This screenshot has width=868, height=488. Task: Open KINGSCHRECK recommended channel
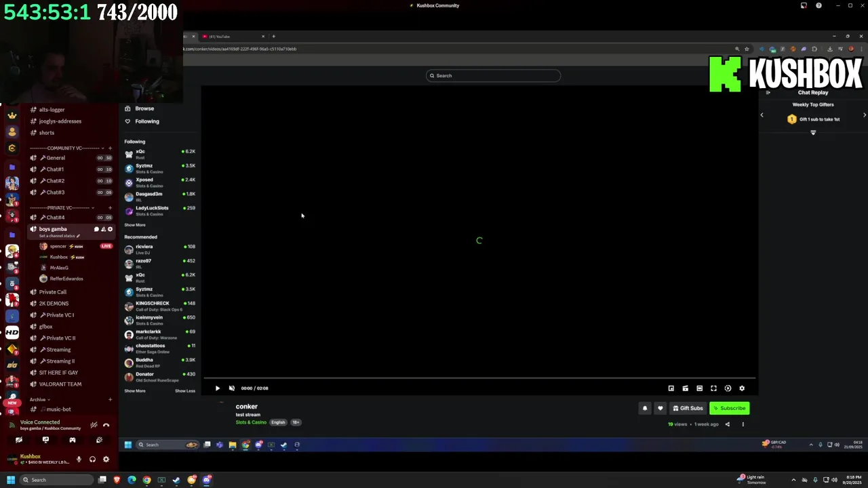pyautogui.click(x=160, y=306)
